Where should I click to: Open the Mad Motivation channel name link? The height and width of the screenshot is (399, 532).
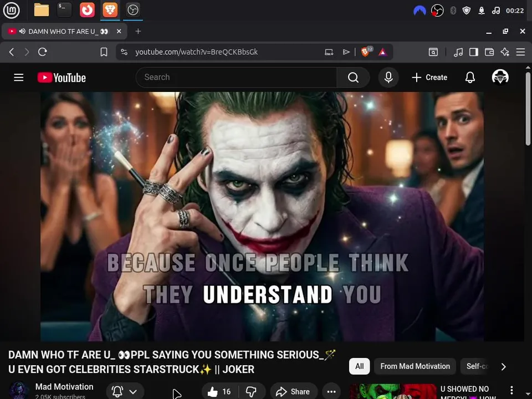click(x=64, y=387)
